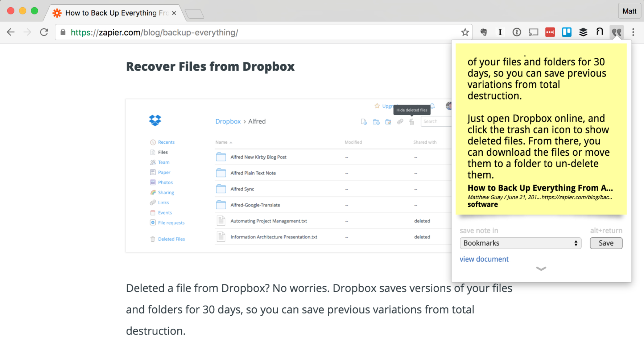Image resolution: width=644 pixels, height=352 pixels.
Task: Click the Trello extension icon
Action: (566, 32)
